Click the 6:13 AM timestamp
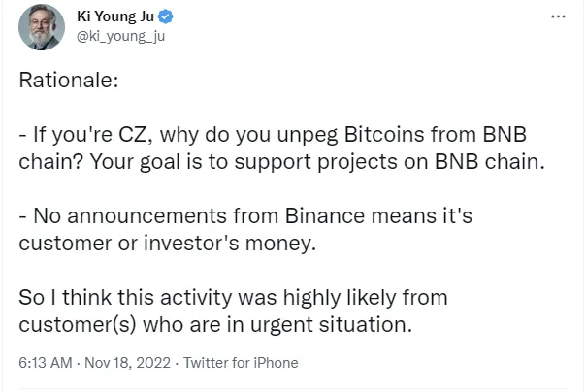586x392 pixels. (x=47, y=363)
